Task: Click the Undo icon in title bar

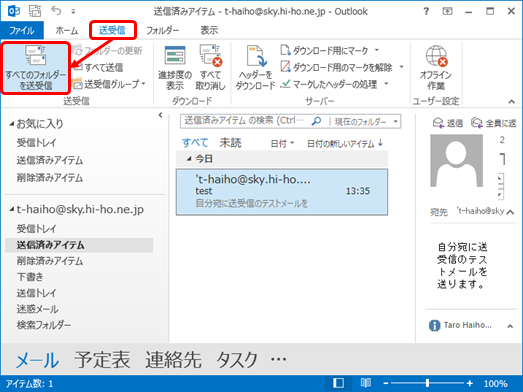Action: [x=56, y=11]
